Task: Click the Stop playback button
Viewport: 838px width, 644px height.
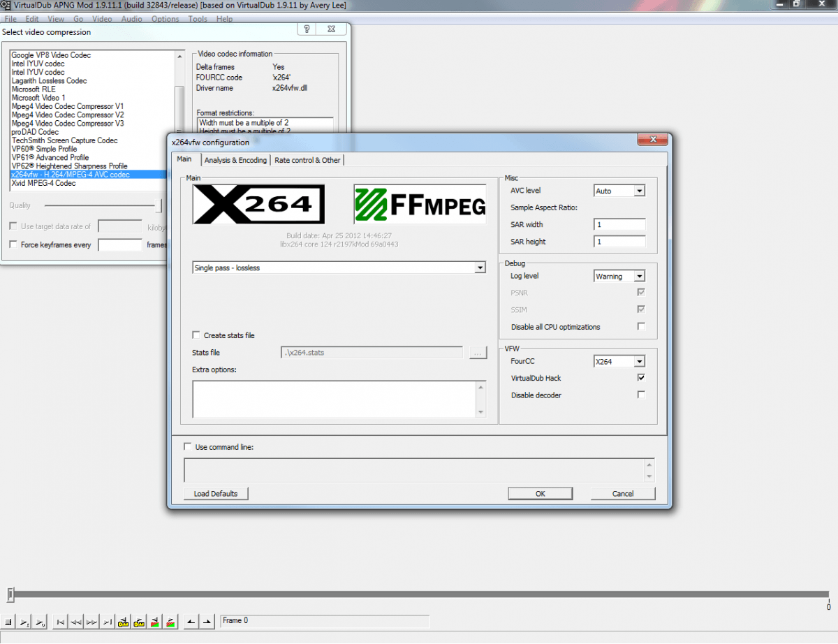Action: point(8,622)
